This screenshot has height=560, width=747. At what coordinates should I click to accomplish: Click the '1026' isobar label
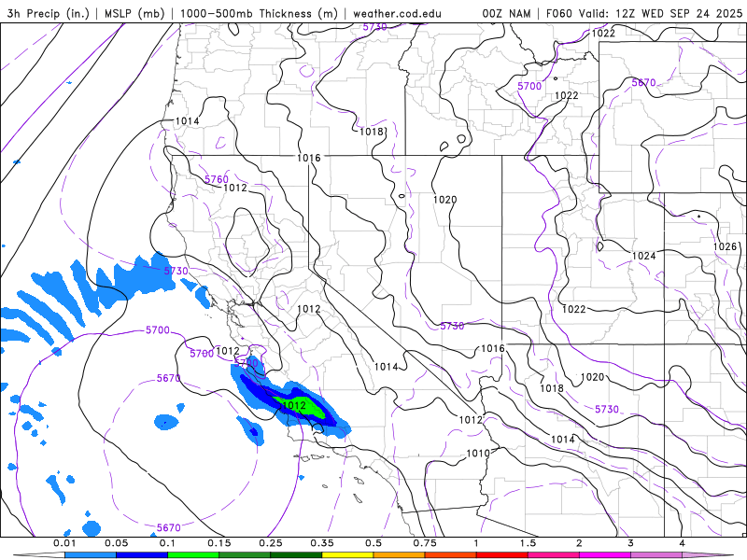tap(725, 246)
